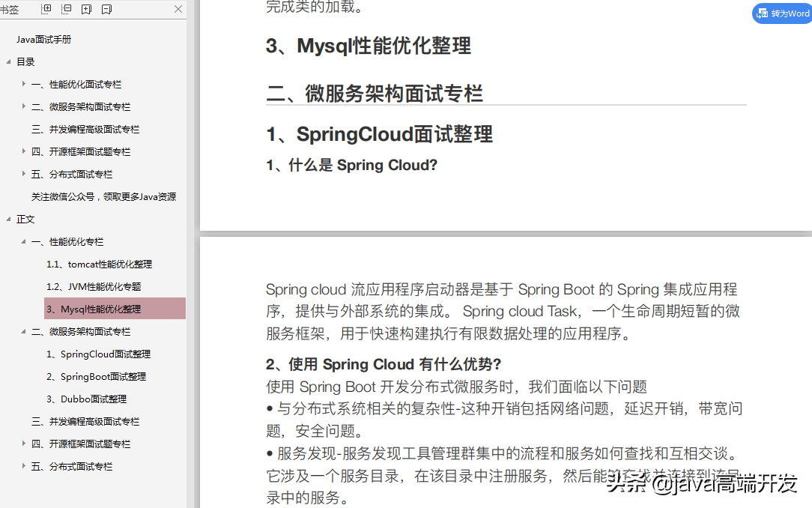Expand 五、分布式面试专栏 arrow under 正文

coord(23,466)
